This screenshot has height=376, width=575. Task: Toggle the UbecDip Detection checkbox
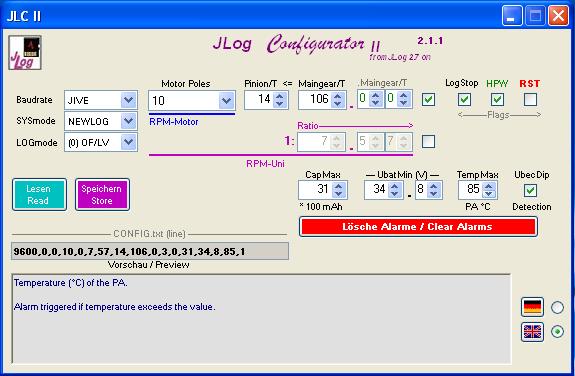[x=530, y=190]
